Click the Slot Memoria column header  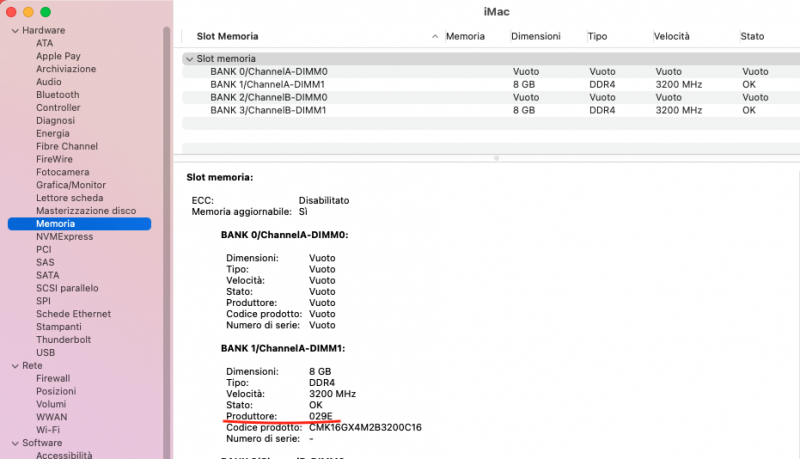[228, 36]
